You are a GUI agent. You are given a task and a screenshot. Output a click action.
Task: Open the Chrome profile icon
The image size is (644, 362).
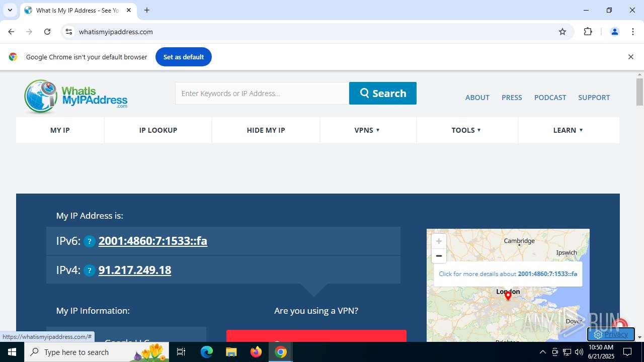point(614,32)
